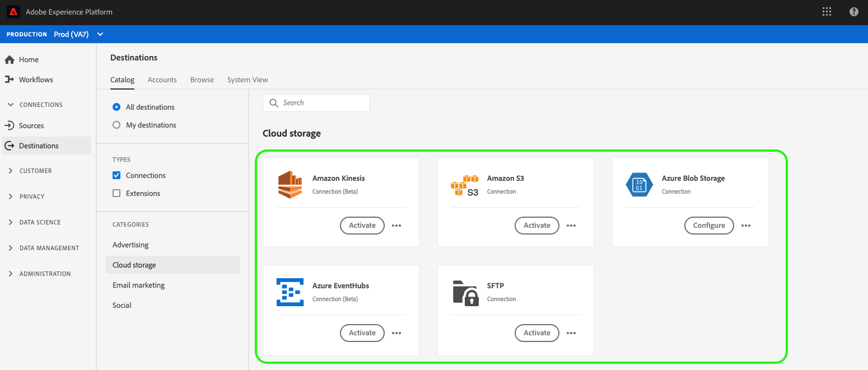Screen dimensions: 868x370
Task: Open the app switcher grid icon
Action: pos(827,12)
